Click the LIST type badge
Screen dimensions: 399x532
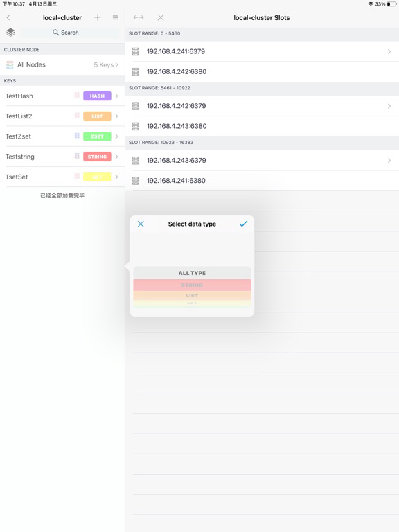tap(98, 116)
